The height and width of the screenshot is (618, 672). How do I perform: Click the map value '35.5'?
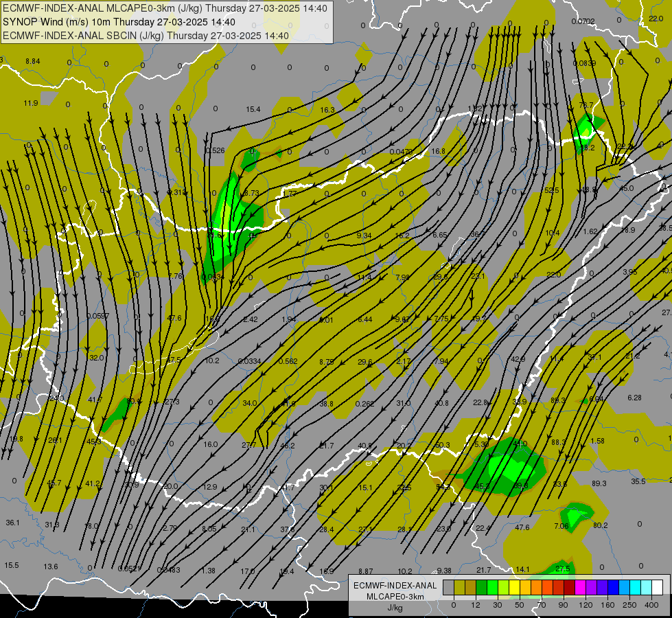[x=638, y=481]
